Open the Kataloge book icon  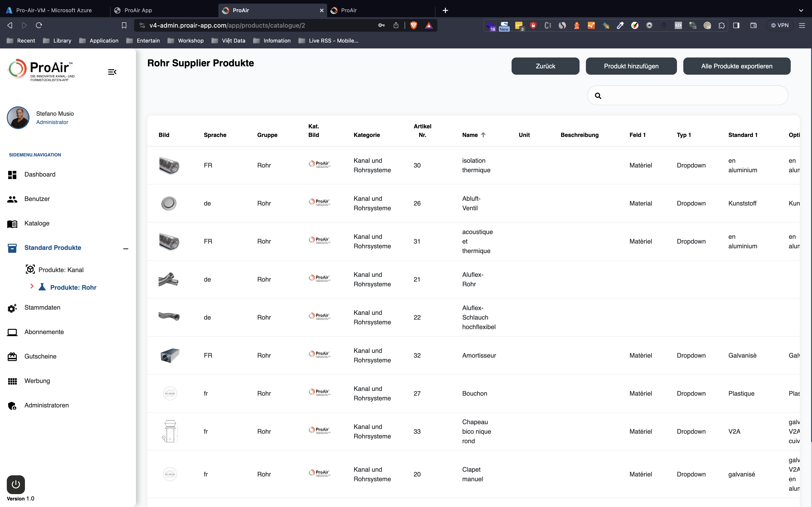point(12,224)
